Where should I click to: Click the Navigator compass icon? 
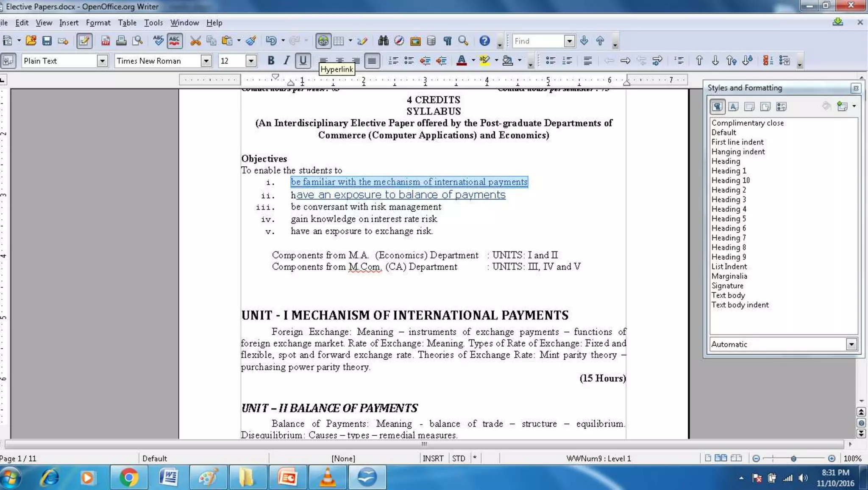[x=399, y=41]
